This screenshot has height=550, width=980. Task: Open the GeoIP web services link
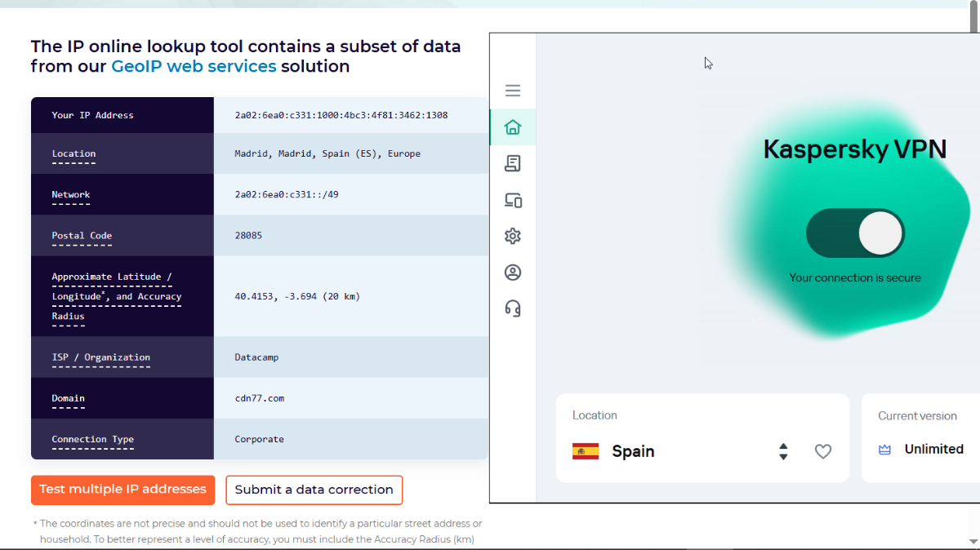[194, 66]
